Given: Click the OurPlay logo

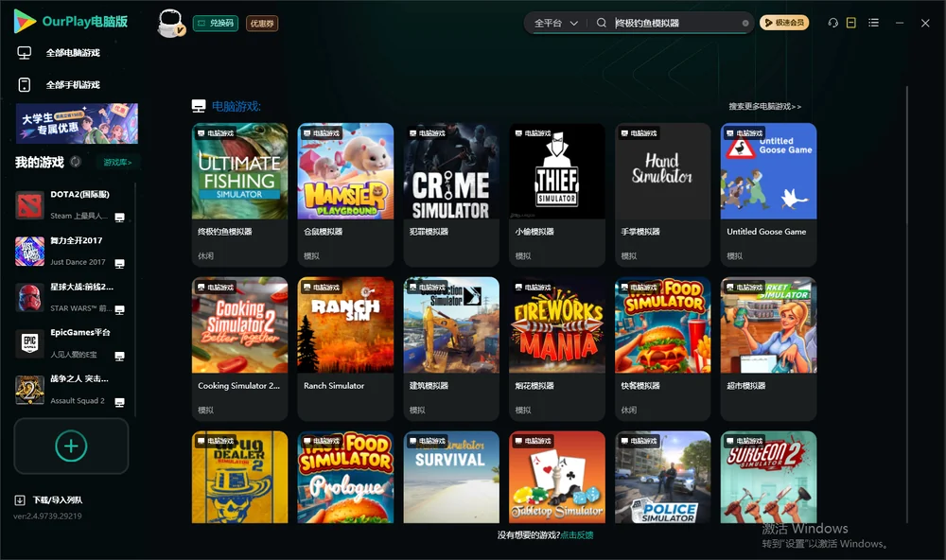Looking at the screenshot, I should [x=71, y=22].
